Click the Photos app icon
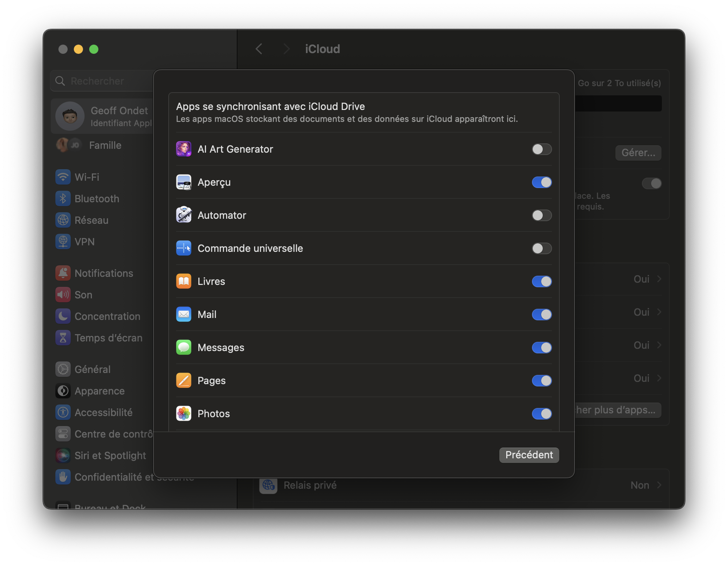The width and height of the screenshot is (728, 566). coord(183,414)
